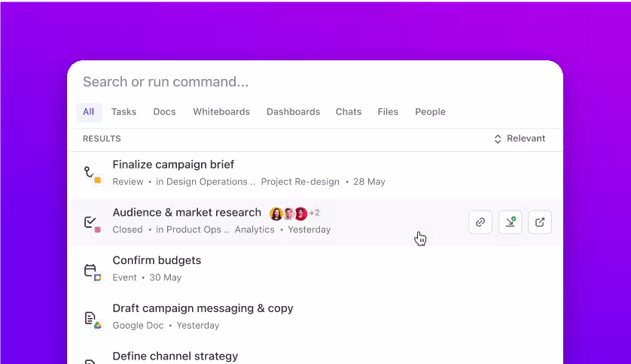Image resolution: width=631 pixels, height=364 pixels.
Task: Open Draft campaign messaging & copy doc
Action: pyautogui.click(x=315, y=317)
